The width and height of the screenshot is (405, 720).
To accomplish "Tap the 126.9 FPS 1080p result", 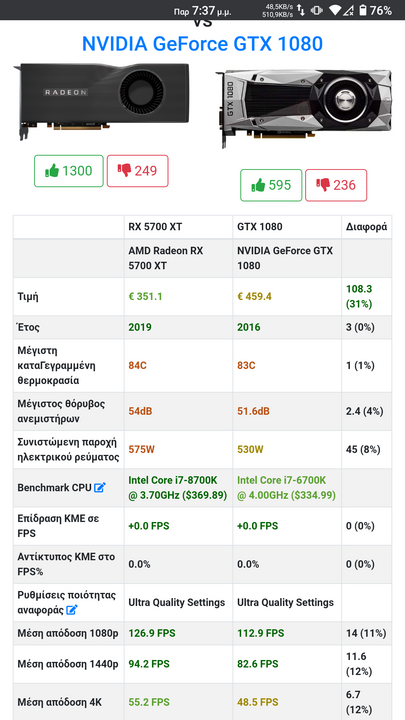I will [152, 633].
